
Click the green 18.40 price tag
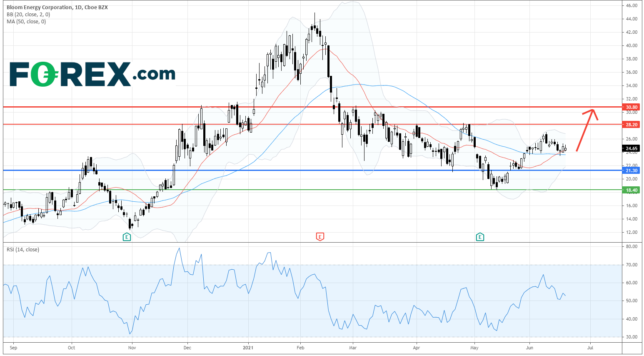pyautogui.click(x=631, y=190)
